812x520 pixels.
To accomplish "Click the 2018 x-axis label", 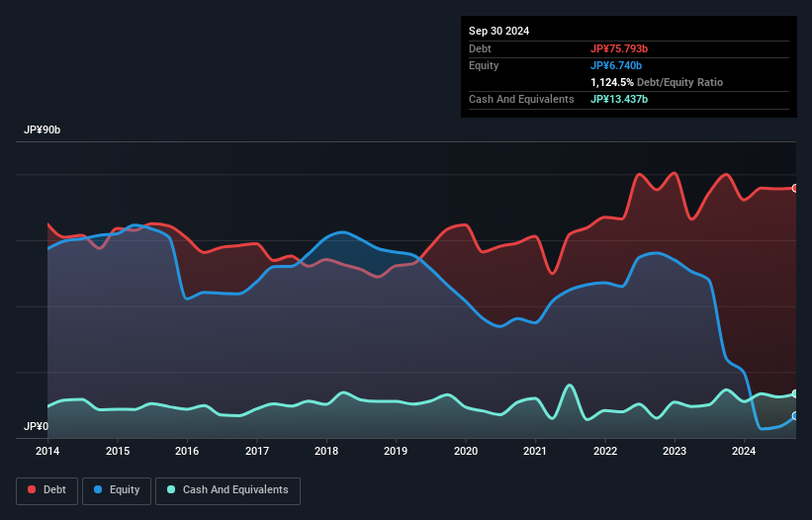I will 326,451.
